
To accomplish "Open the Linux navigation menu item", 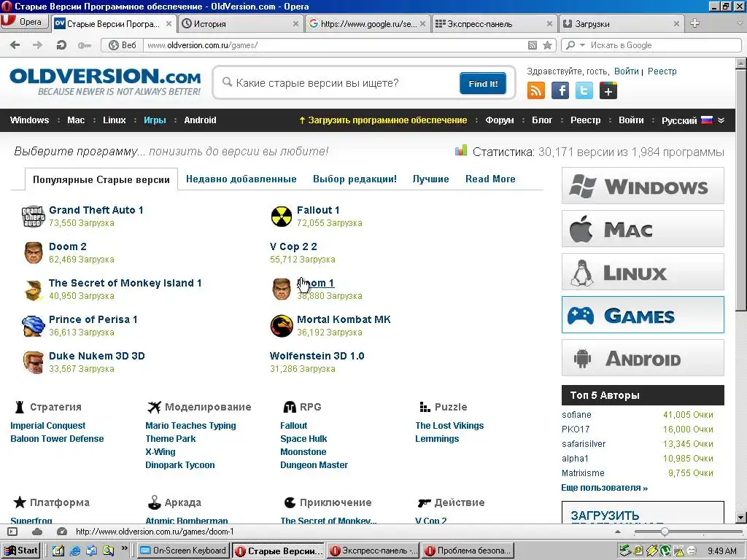I will [115, 120].
